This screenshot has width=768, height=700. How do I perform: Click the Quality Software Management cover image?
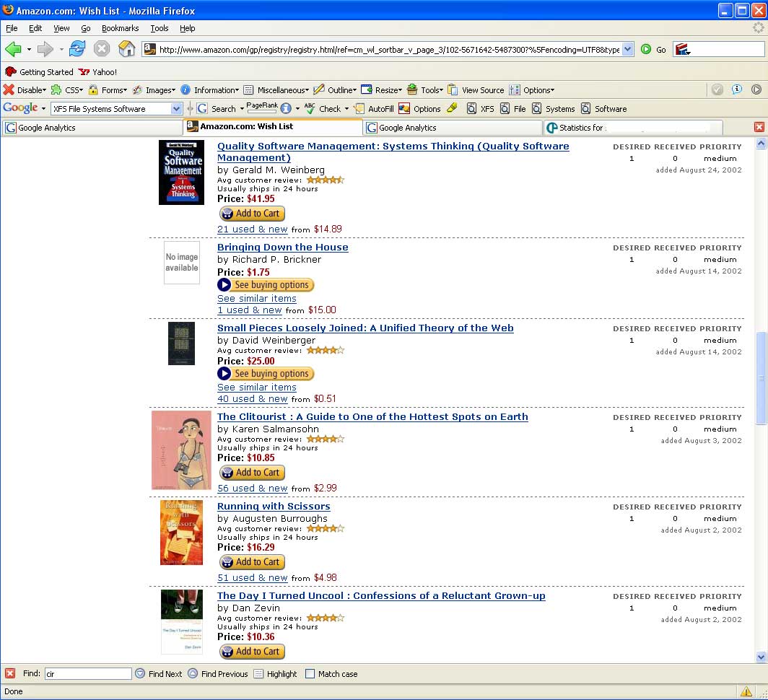[x=181, y=172]
